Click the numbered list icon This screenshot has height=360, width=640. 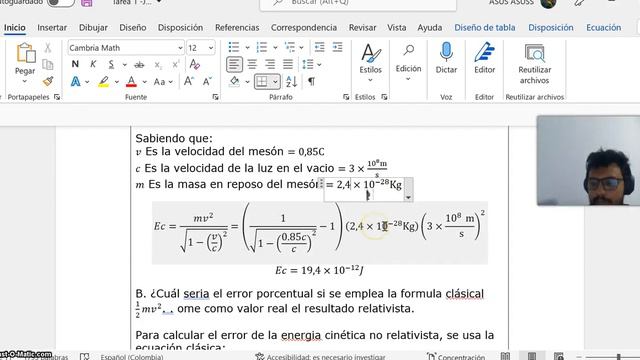click(x=262, y=47)
